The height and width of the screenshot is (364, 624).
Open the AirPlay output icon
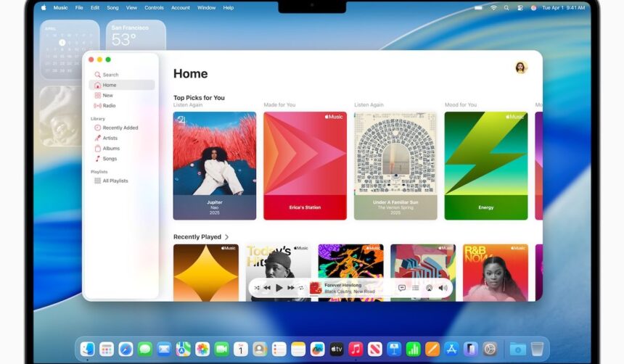tap(429, 288)
